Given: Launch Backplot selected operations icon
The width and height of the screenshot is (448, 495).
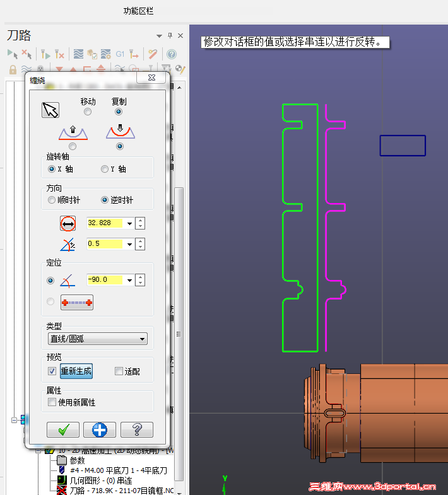Looking at the screenshot, I should [x=78, y=54].
